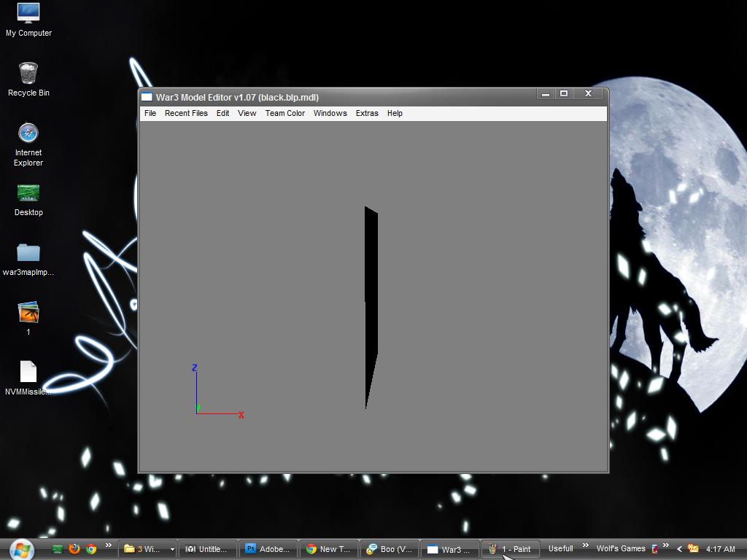Screen dimensions: 747x560
Task: Expand the Wolf's Games toolbar overflow chevron
Action: (x=665, y=545)
